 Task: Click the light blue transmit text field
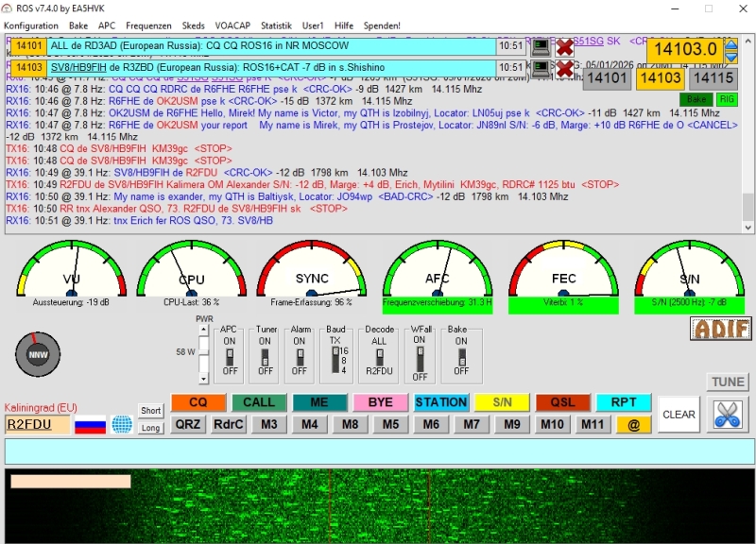tap(380, 451)
